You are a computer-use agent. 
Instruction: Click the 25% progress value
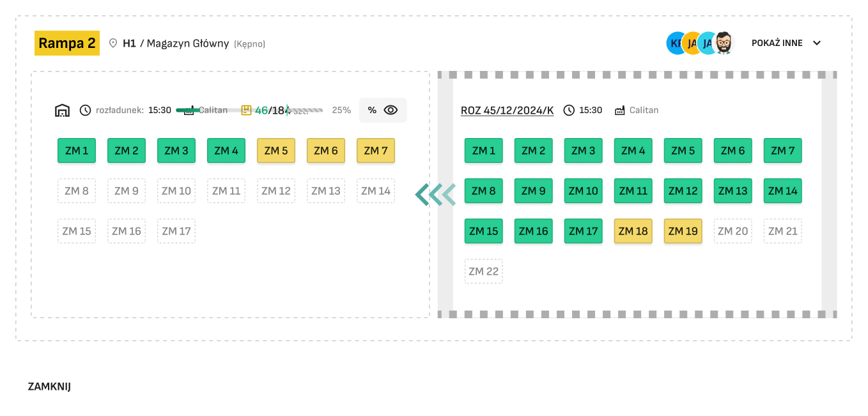(341, 110)
